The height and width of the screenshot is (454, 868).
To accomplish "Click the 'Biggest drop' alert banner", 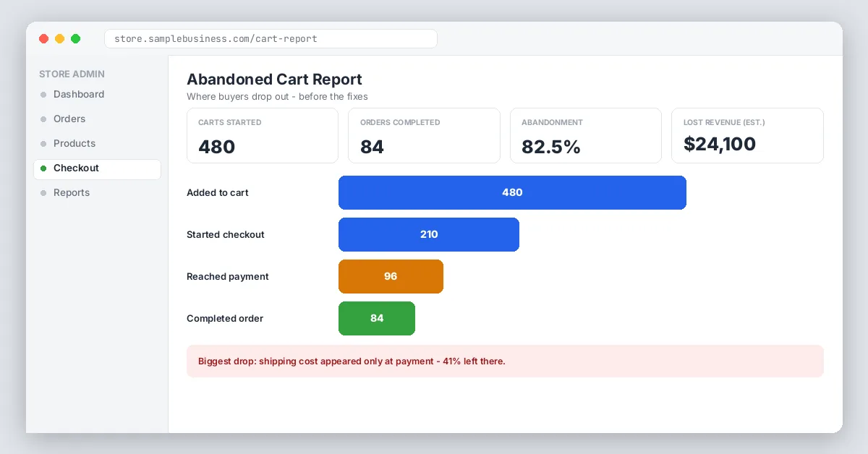I will click(x=505, y=361).
